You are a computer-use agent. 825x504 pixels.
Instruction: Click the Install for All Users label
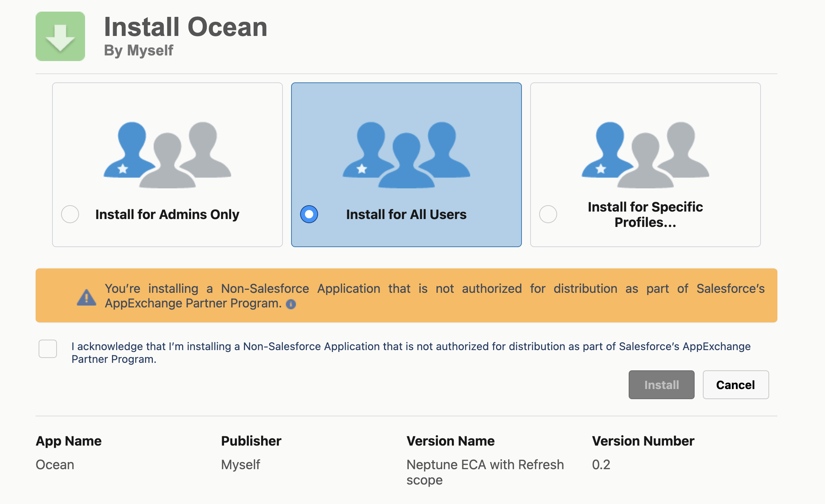coord(406,215)
